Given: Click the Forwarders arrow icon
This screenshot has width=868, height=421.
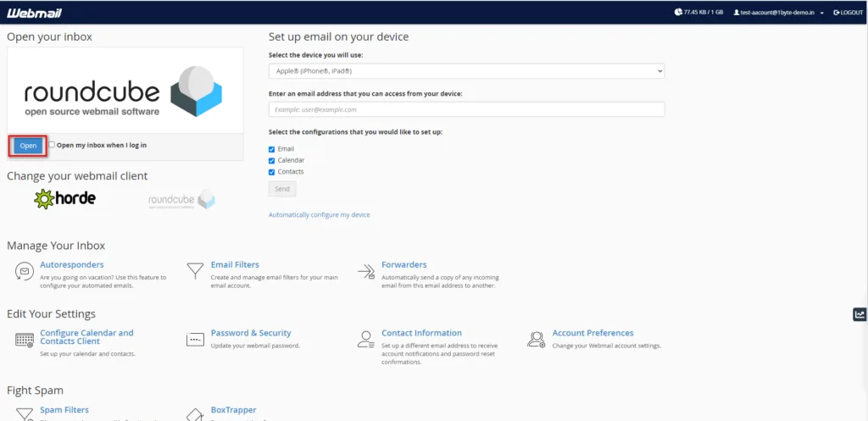Looking at the screenshot, I should pos(366,270).
